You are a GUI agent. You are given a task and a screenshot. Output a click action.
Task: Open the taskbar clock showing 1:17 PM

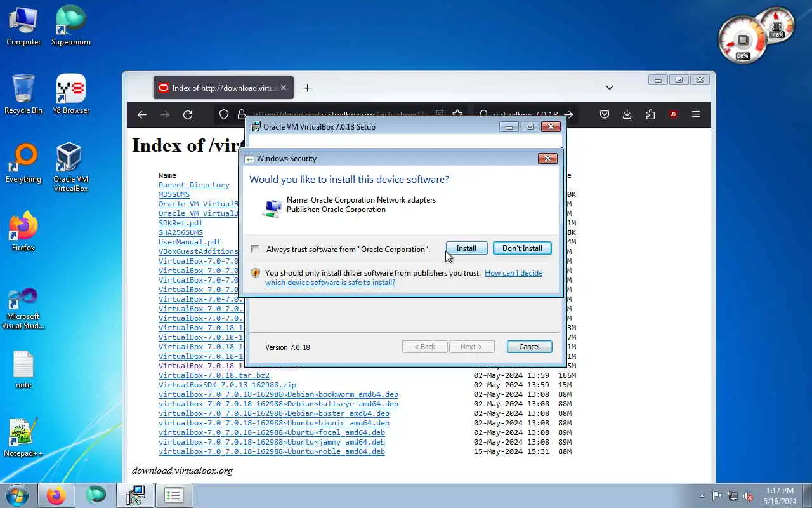(780, 496)
